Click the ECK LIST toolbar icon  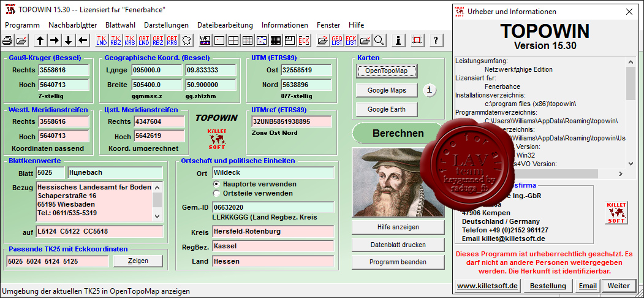click(x=351, y=40)
